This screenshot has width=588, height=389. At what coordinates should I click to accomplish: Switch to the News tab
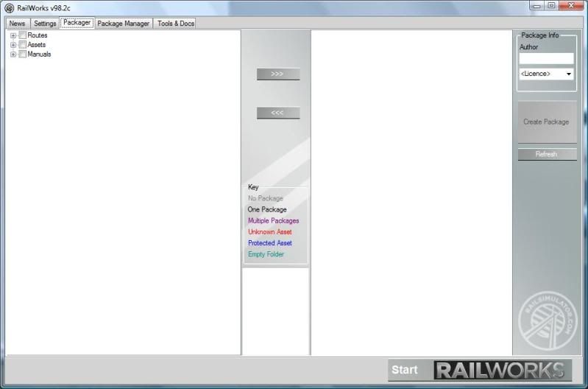tap(17, 24)
